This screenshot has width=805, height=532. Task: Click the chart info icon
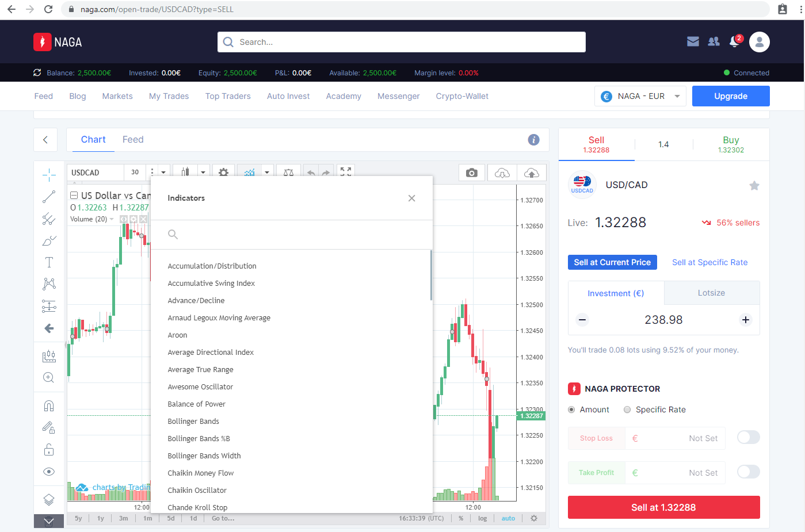tap(534, 140)
